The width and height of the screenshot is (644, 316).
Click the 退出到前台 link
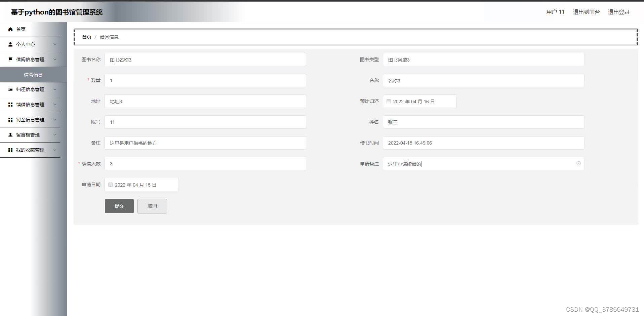click(x=586, y=12)
